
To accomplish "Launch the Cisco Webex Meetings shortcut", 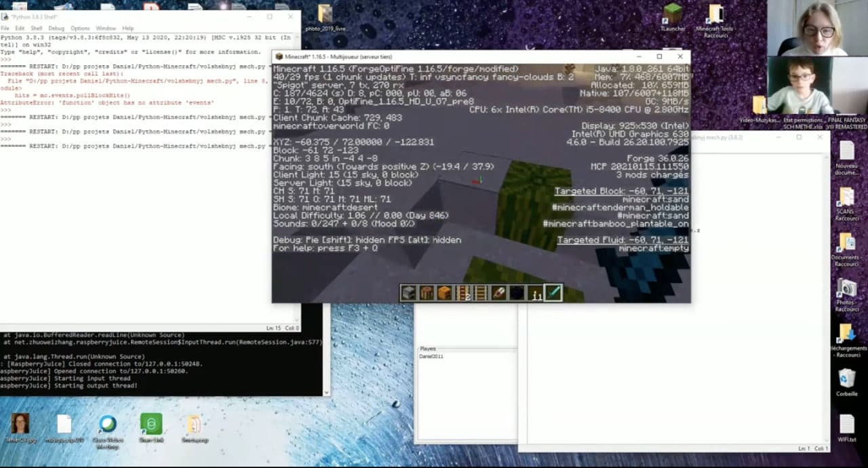I will 108,429.
